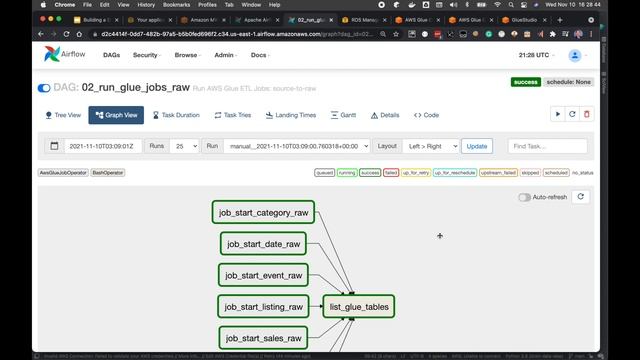The height and width of the screenshot is (360, 640).
Task: Go to the DAGs page
Action: click(111, 55)
